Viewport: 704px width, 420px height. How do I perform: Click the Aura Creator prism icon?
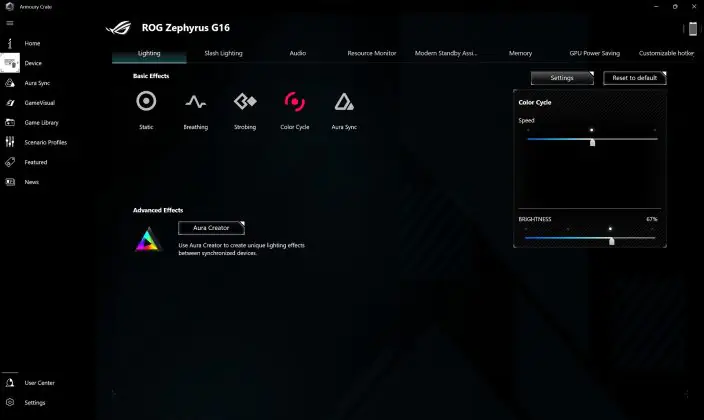[148, 240]
